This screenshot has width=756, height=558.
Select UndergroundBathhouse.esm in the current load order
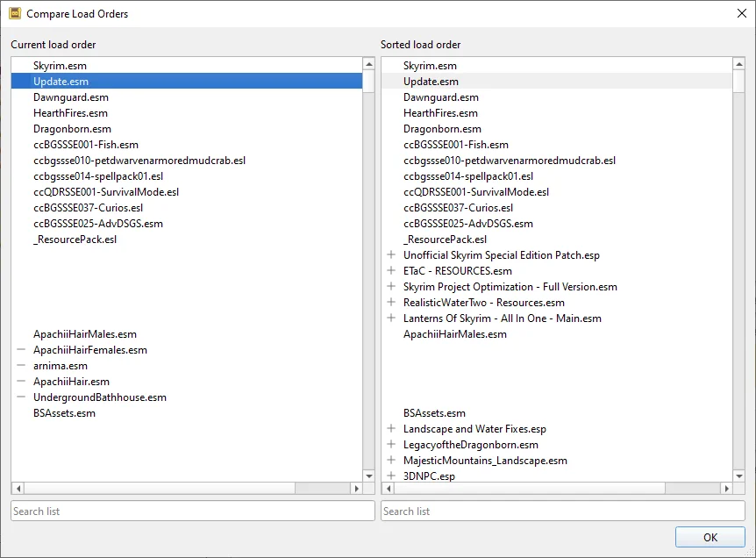(187, 397)
